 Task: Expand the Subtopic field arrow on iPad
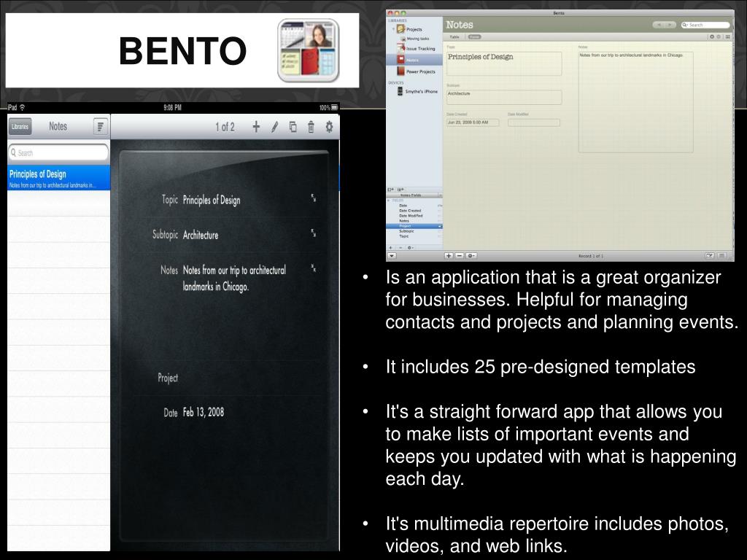(x=313, y=233)
